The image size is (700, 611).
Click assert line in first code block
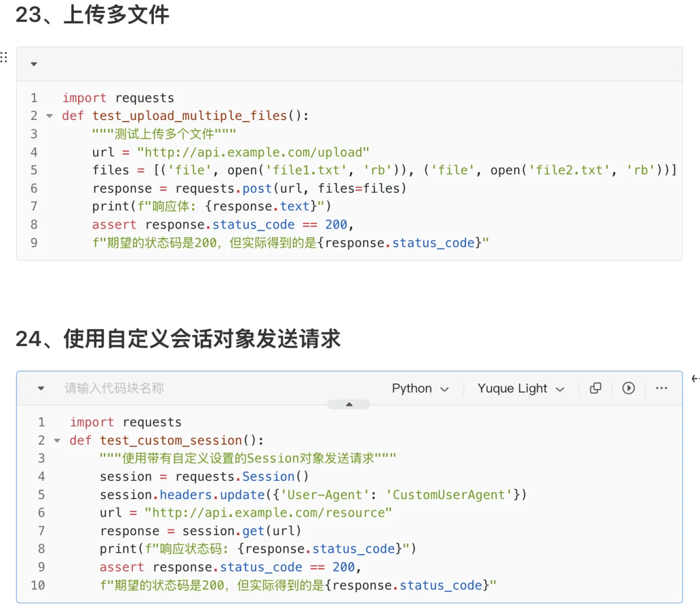click(223, 225)
